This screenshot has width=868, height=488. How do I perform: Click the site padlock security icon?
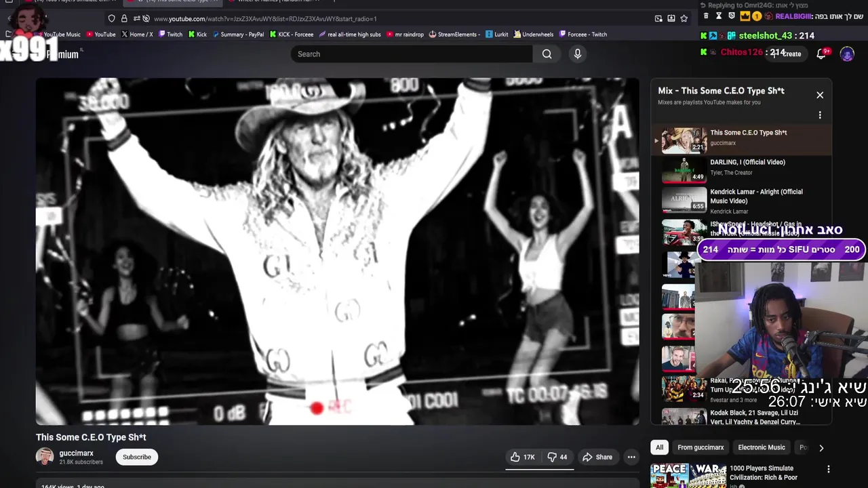124,19
